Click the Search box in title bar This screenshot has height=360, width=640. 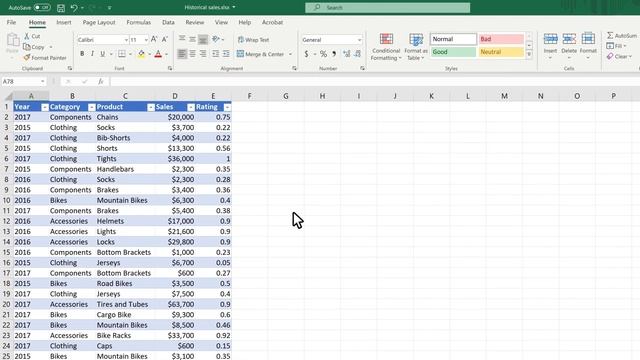(387, 8)
